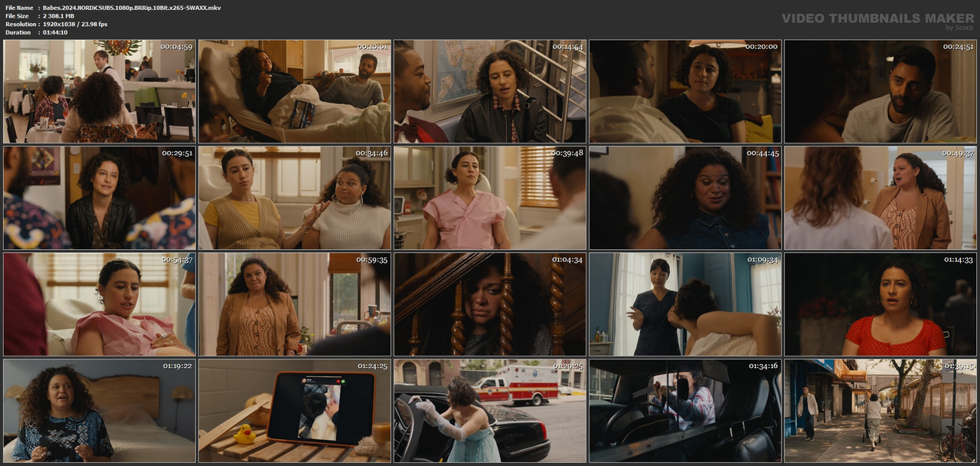Choose the thumbnail marked 00:49:37
This screenshot has height=466, width=980.
coord(880,198)
